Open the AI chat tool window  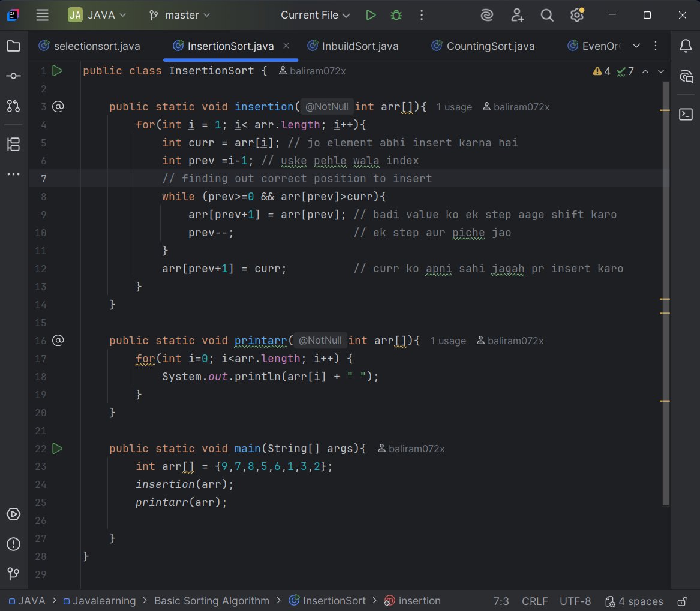(686, 76)
